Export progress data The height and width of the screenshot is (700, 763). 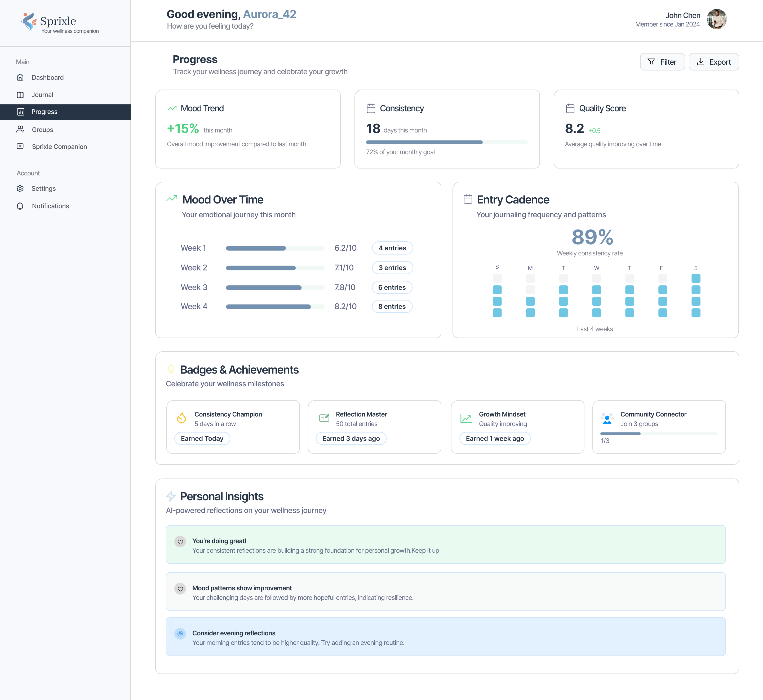[x=713, y=62]
